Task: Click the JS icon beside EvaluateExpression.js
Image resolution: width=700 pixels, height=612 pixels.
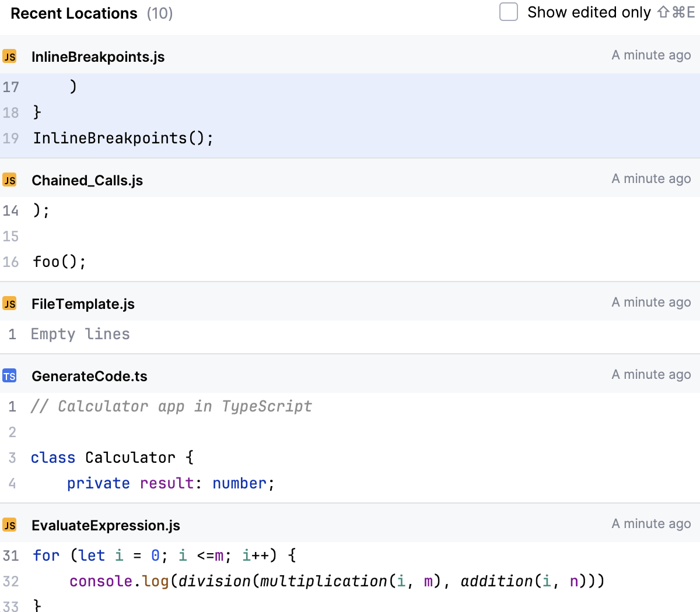Action: click(x=9, y=525)
